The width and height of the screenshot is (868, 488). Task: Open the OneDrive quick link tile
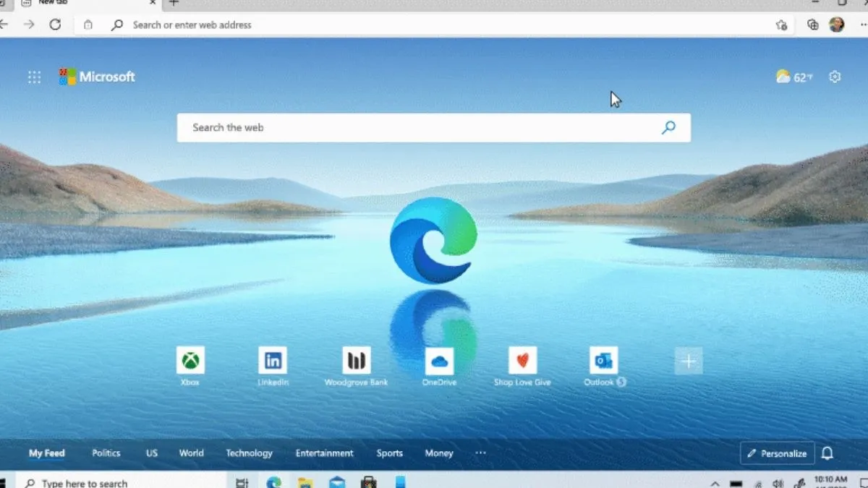pyautogui.click(x=439, y=361)
